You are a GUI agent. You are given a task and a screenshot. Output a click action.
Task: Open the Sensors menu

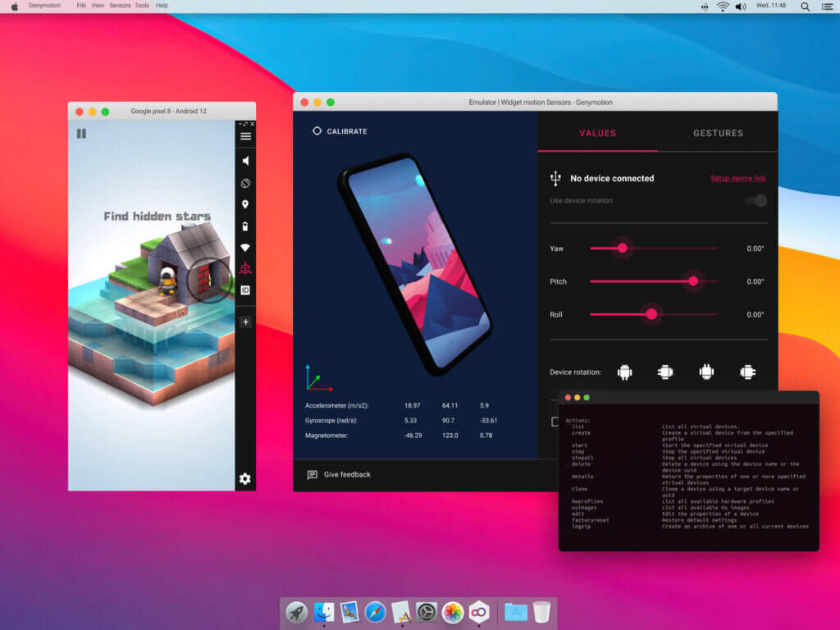[120, 6]
